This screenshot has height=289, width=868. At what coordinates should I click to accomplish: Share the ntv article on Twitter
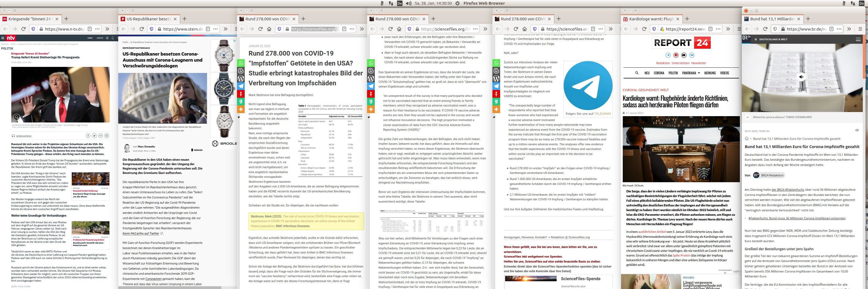pyautogui.click(x=94, y=136)
